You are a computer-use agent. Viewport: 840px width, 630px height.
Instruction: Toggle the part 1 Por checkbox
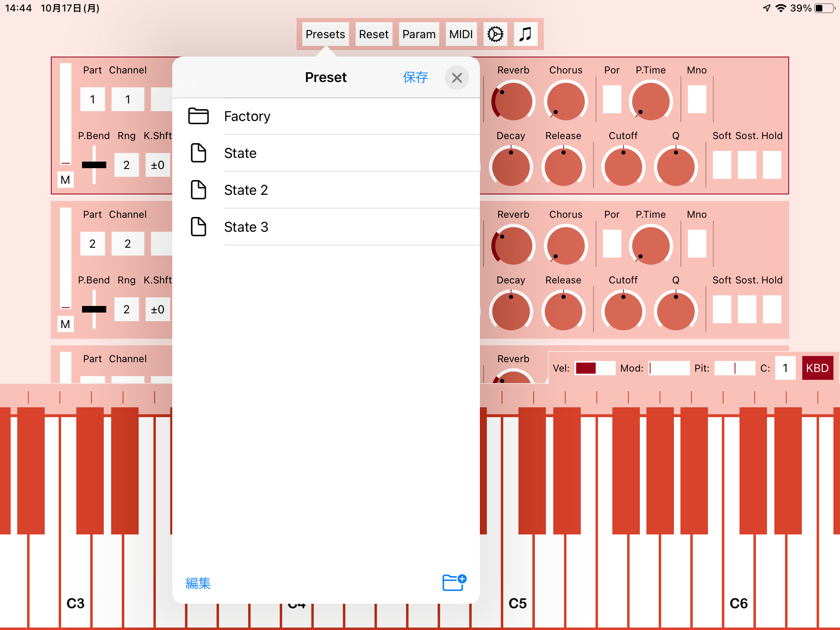pyautogui.click(x=612, y=99)
